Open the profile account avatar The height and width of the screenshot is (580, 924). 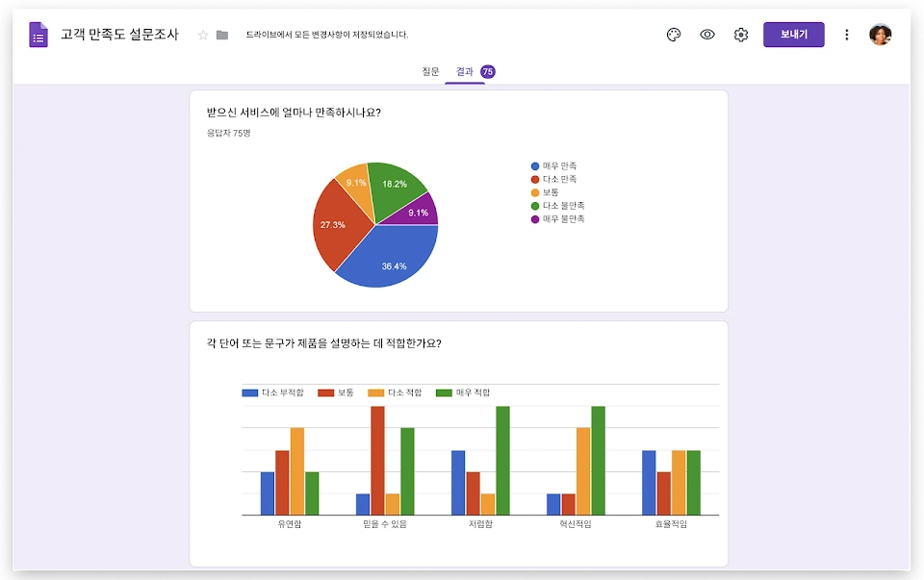[x=881, y=35]
